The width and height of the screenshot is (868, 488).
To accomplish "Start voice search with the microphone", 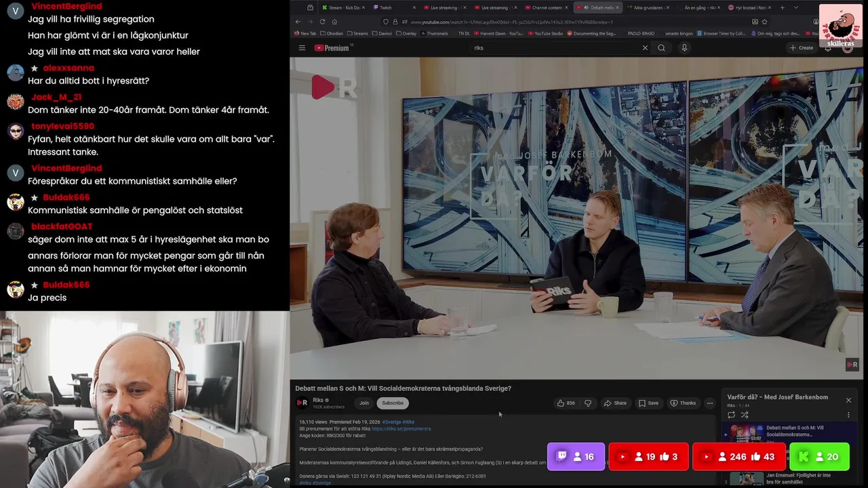I will point(684,47).
